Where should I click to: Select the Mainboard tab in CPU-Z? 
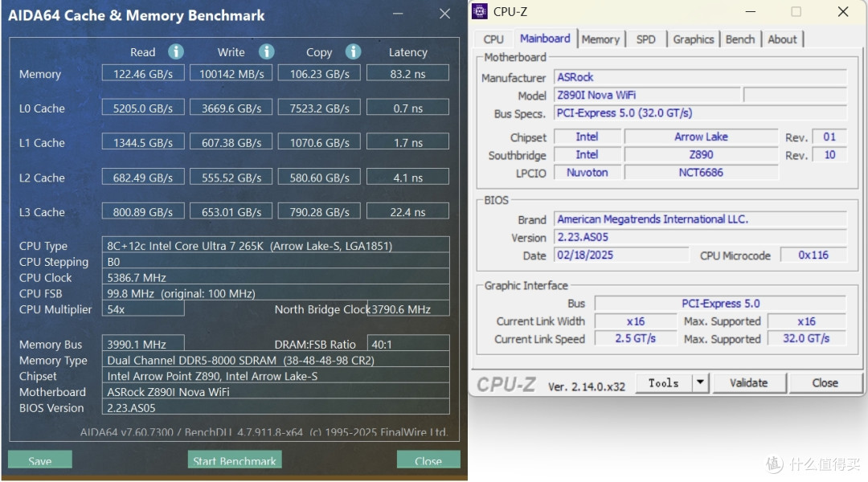point(545,39)
